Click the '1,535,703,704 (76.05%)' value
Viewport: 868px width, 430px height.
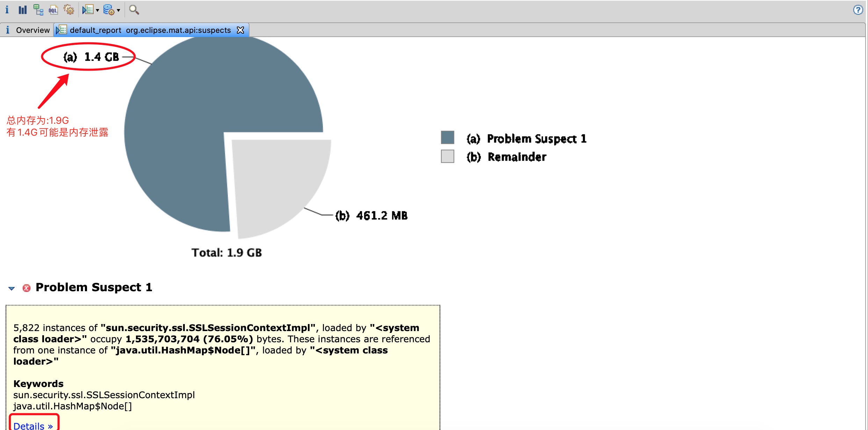pos(189,339)
